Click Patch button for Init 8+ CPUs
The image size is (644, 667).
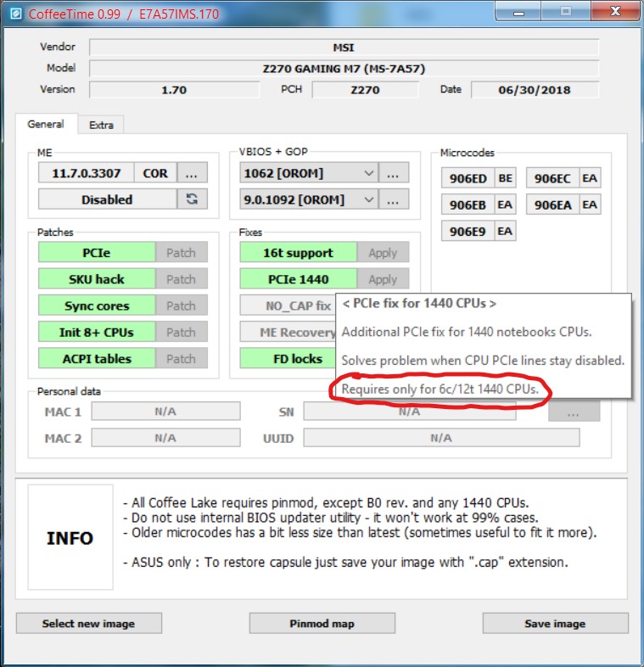[x=182, y=332]
